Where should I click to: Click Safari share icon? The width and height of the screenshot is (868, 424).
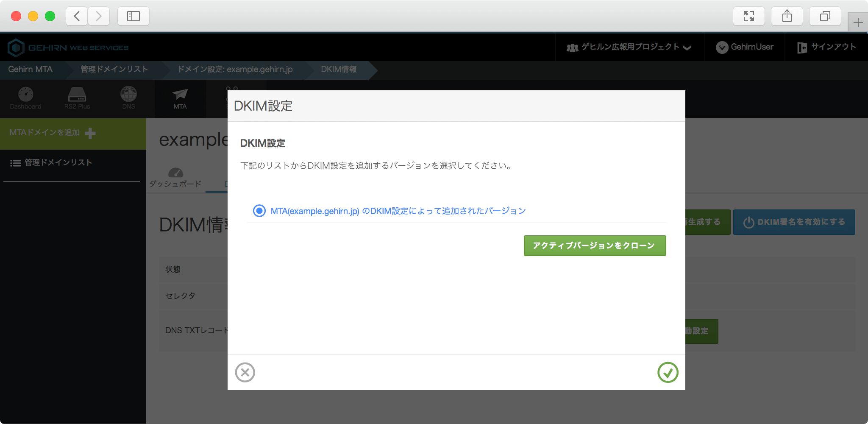click(787, 16)
